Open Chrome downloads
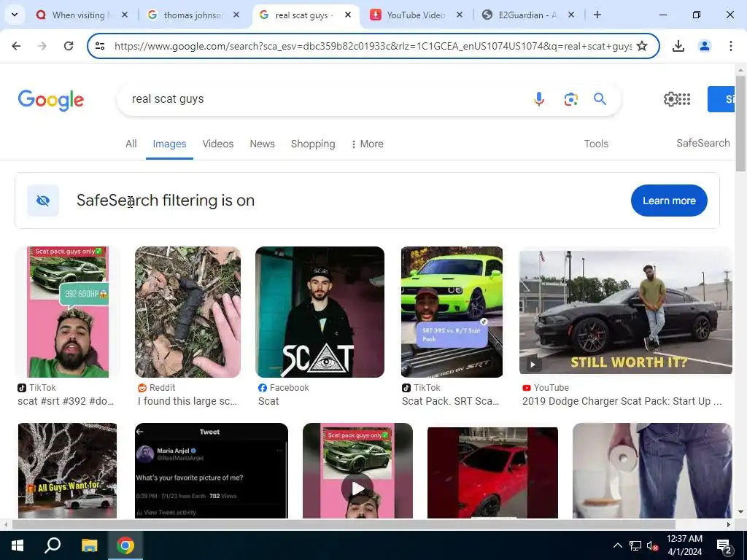The height and width of the screenshot is (560, 747). point(678,46)
